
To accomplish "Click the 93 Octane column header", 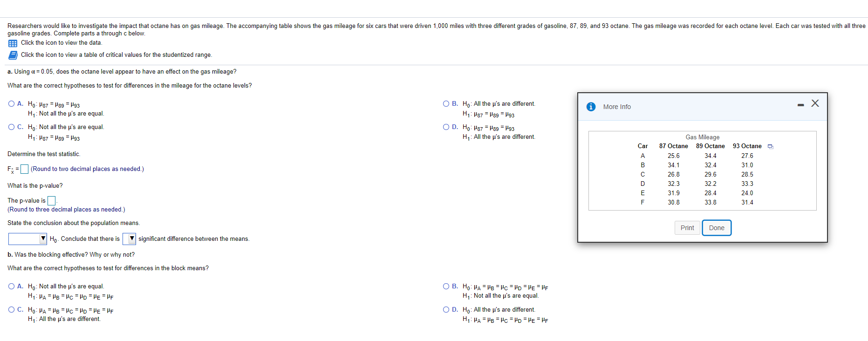I will point(747,146).
